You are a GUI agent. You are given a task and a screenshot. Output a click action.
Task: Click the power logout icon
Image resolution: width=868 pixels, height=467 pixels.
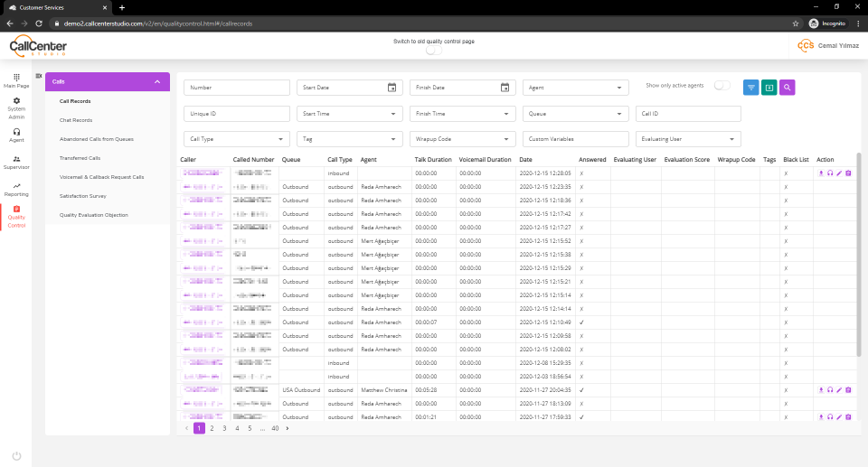(16, 456)
